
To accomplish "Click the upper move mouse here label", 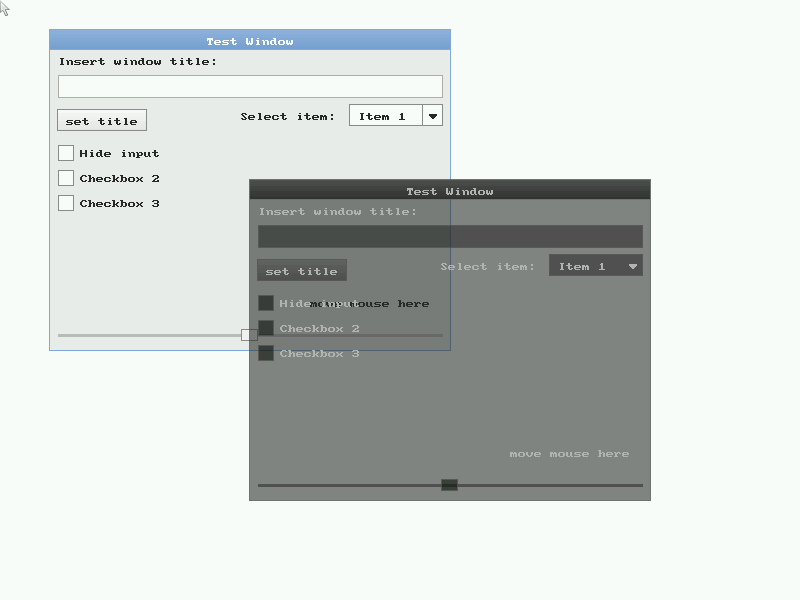I will coord(370,303).
